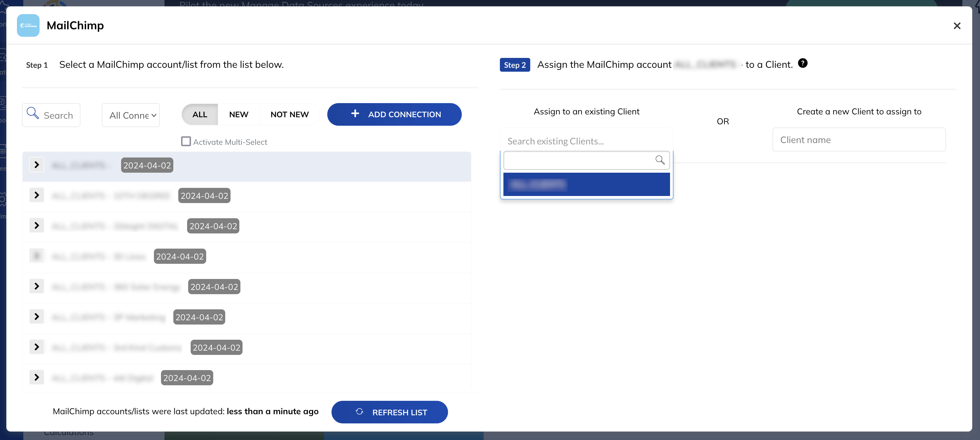Select the NEW filter tab
The image size is (980, 440).
(x=239, y=114)
